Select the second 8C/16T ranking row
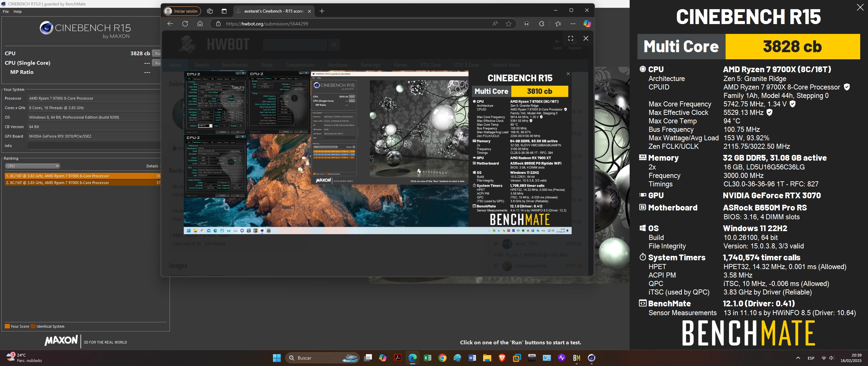 [x=82, y=183]
